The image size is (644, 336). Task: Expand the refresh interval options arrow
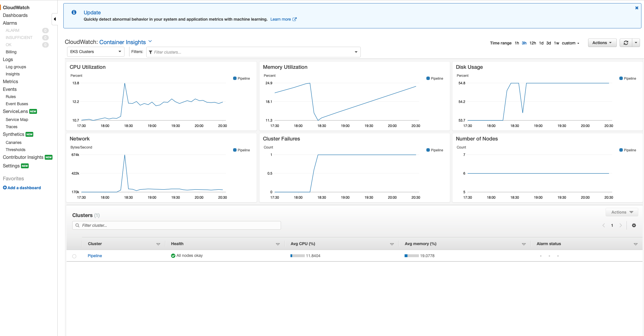pos(636,43)
